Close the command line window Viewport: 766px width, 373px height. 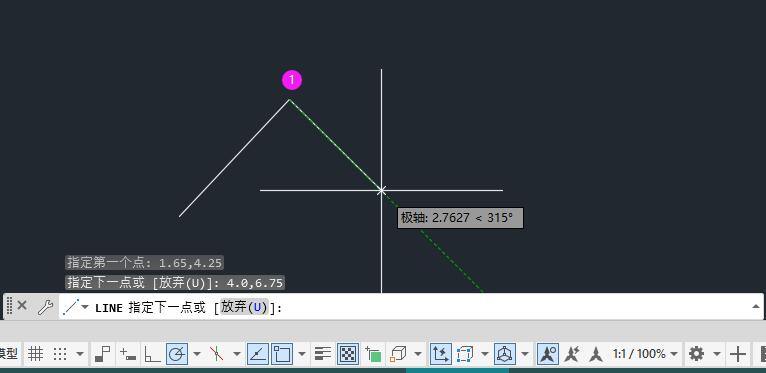click(22, 306)
